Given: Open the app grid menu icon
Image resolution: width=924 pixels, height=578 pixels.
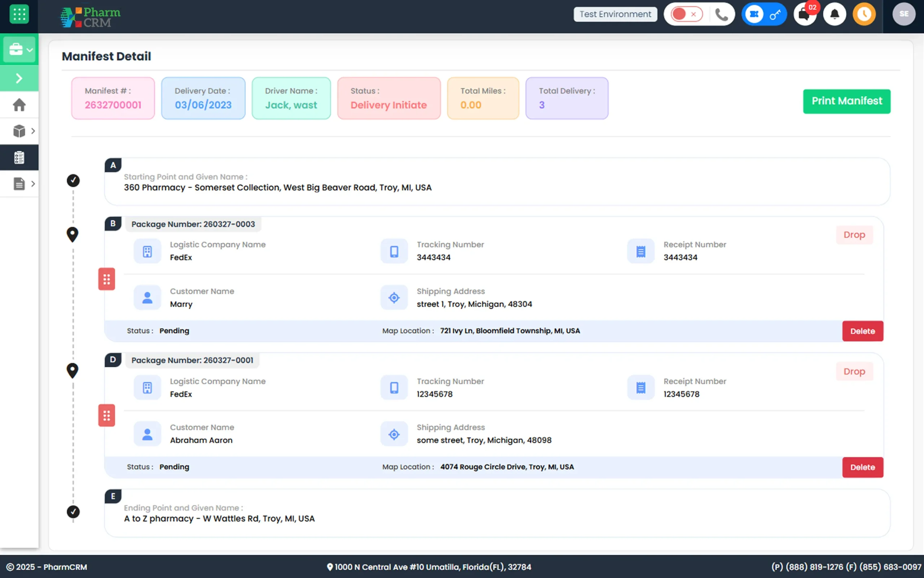Looking at the screenshot, I should click(x=19, y=14).
